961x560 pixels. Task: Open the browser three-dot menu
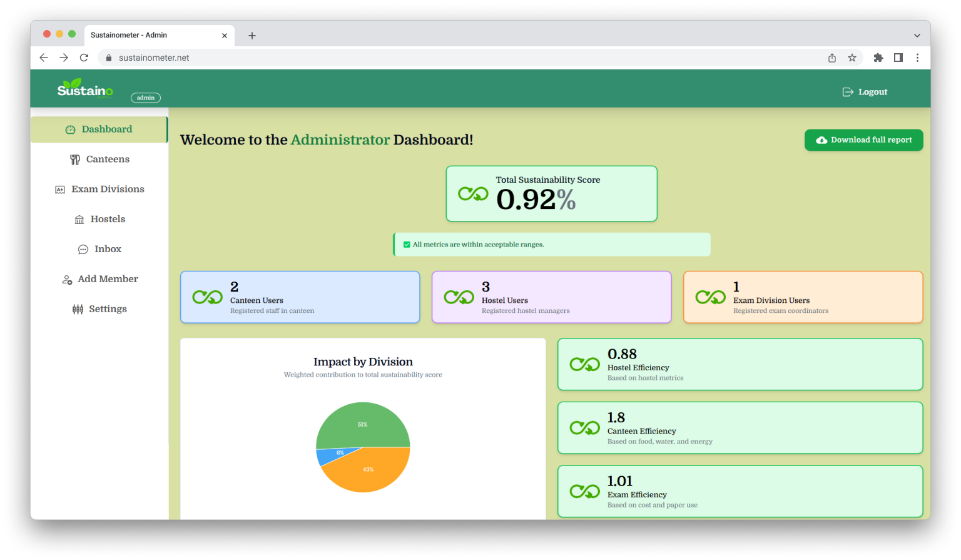[917, 58]
